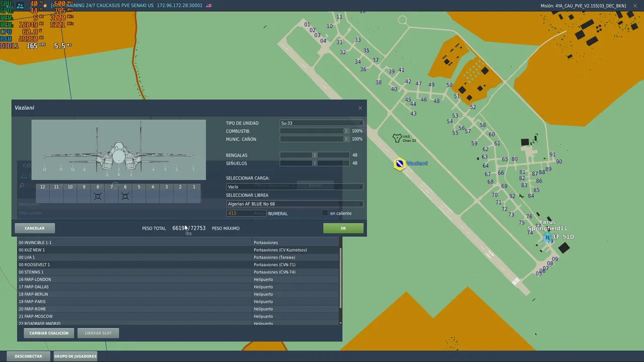Select the Vaziani airfield marker on map
This screenshot has height=362, width=644.
coord(399,164)
